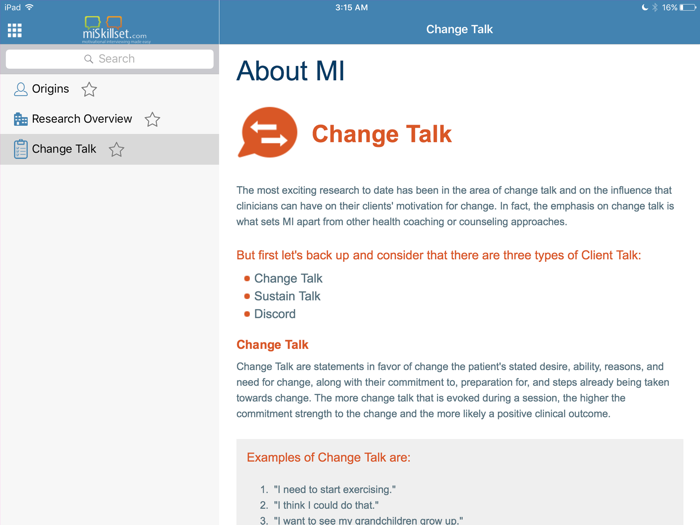Click example 'I need to start exercising.'
700x525 pixels.
(x=334, y=490)
